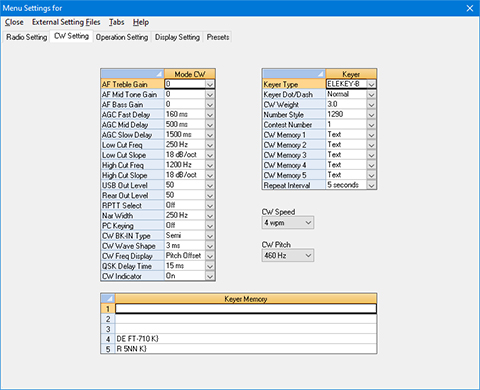Open AGC Fast Delay dropdown
Image resolution: width=480 pixels, height=390 pixels.
[210, 115]
